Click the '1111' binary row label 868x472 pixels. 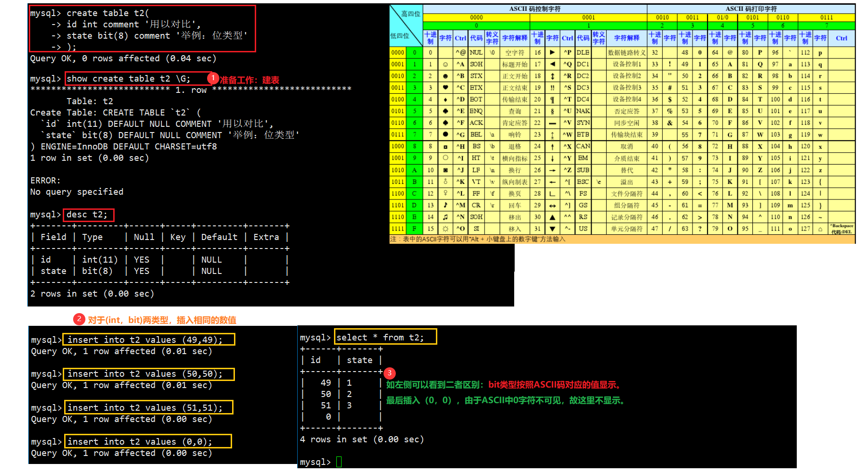[x=398, y=229]
